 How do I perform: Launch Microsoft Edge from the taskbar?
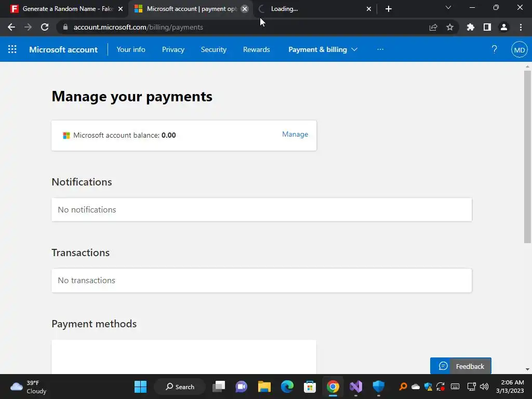click(287, 387)
